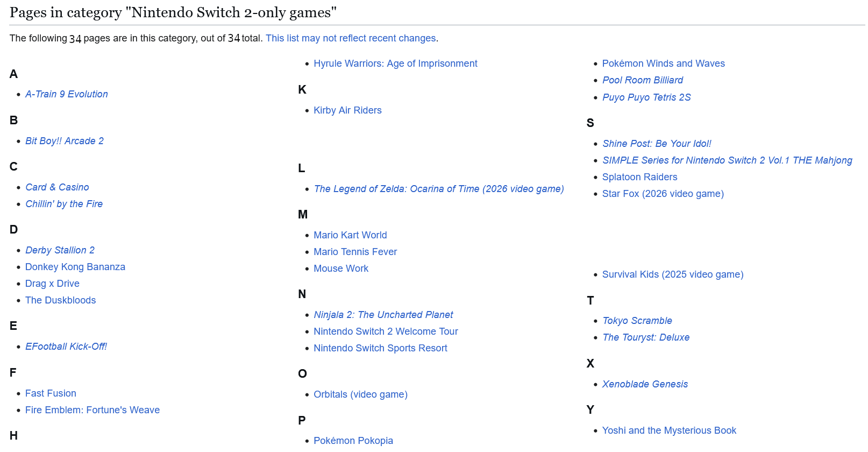The width and height of the screenshot is (868, 452).
Task: Open Puyo Puyo Tetris 2S page
Action: [x=646, y=97]
